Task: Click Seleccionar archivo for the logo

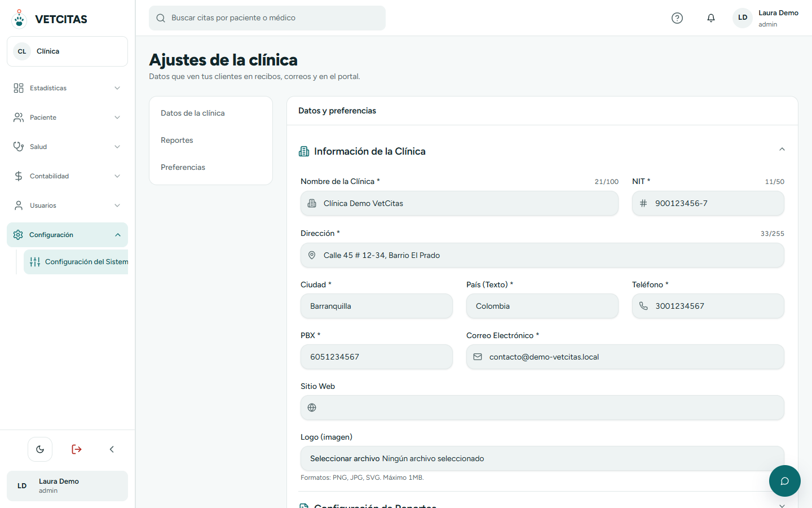Action: point(345,458)
